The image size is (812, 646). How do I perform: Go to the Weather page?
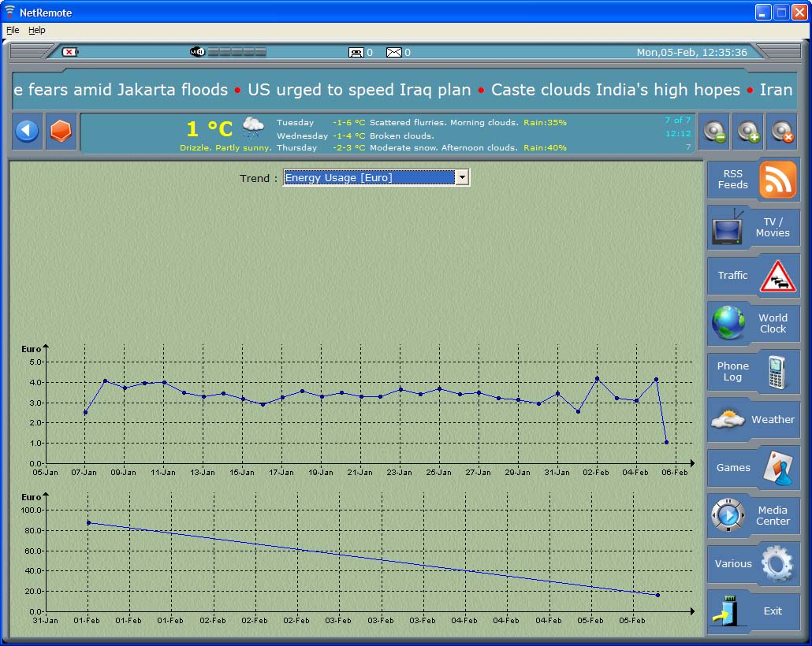753,420
